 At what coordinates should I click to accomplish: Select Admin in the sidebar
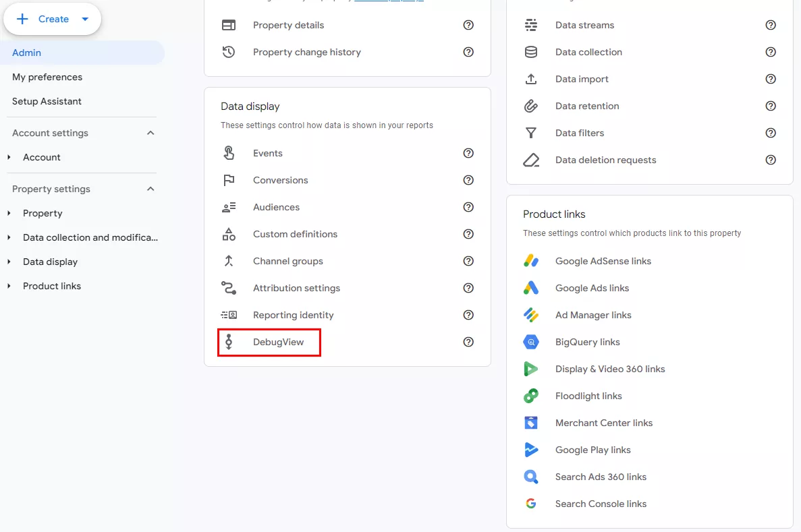pyautogui.click(x=82, y=53)
